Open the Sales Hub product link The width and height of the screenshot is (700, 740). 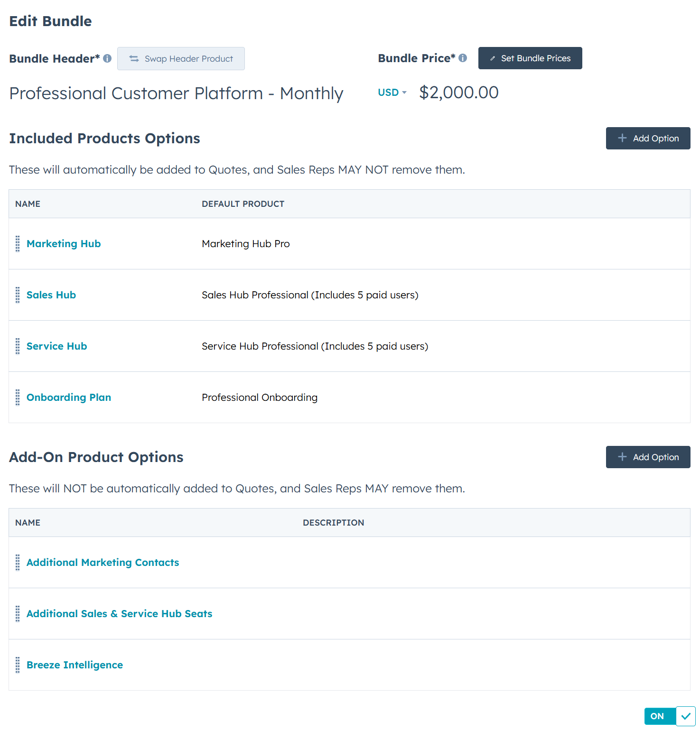tap(51, 295)
